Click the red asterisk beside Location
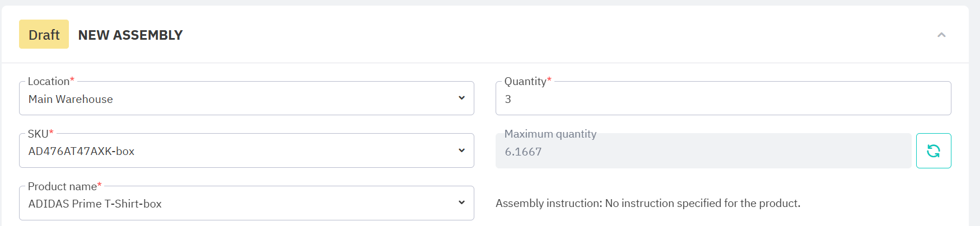Viewport: 980px width, 226px height. 72,80
